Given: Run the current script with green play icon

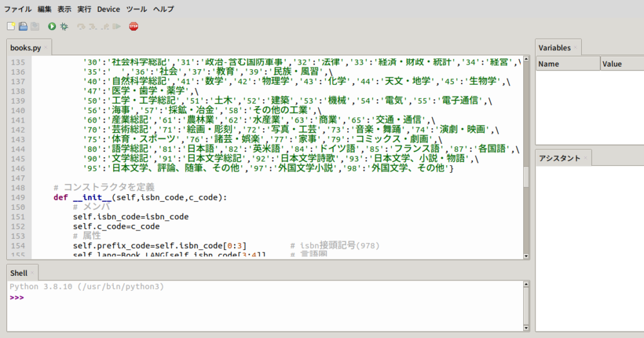Looking at the screenshot, I should tap(52, 26).
